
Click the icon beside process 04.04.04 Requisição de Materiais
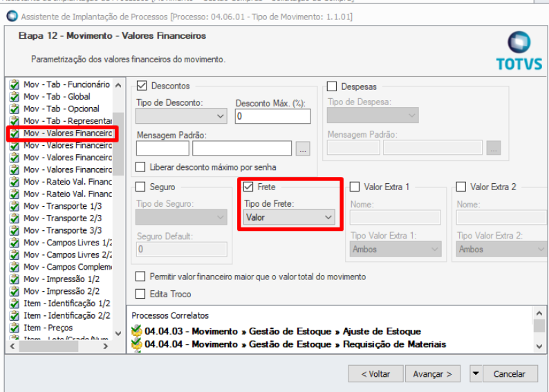click(x=136, y=344)
